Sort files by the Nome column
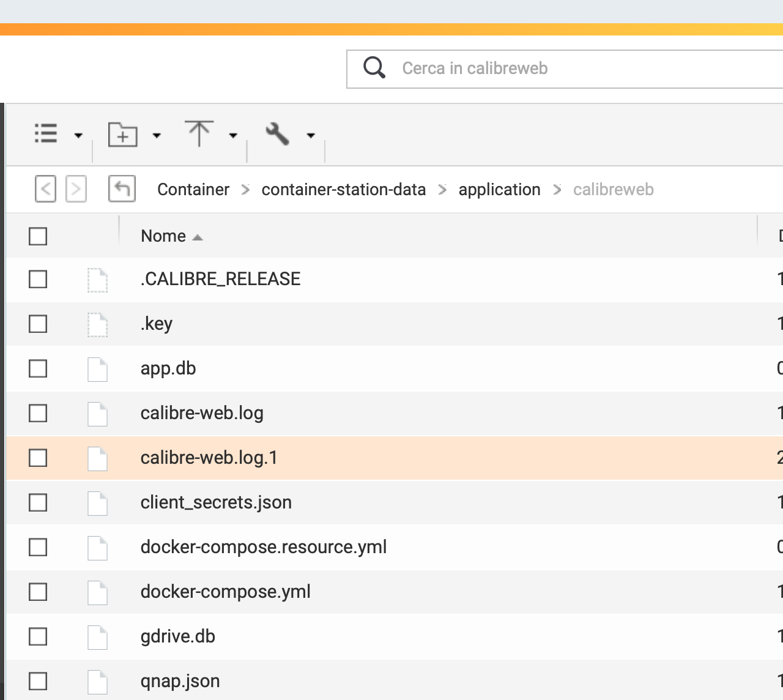 (163, 236)
